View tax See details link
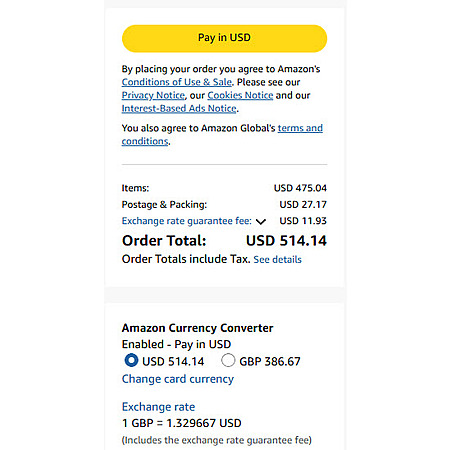Viewport: 450px width, 450px height. 277,259
